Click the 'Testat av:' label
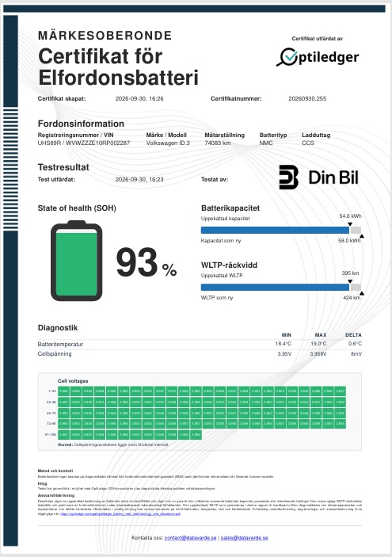Image resolution: width=392 pixels, height=557 pixels. pyautogui.click(x=215, y=179)
